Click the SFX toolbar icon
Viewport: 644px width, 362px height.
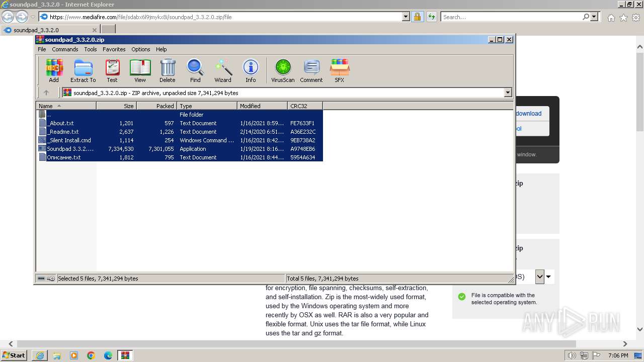(340, 70)
